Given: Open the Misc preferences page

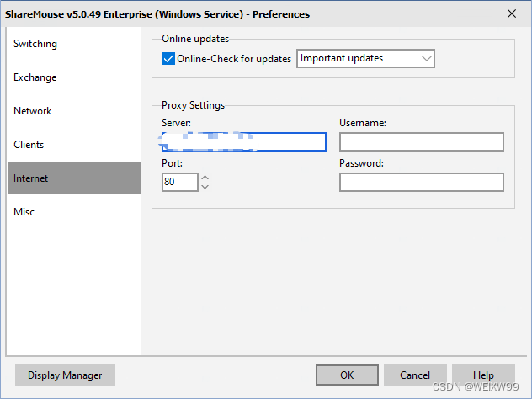Looking at the screenshot, I should point(74,212).
